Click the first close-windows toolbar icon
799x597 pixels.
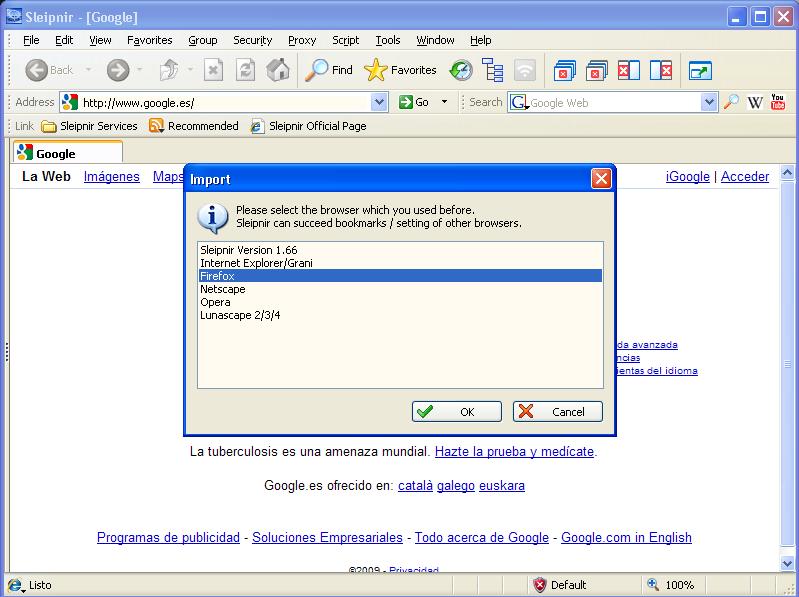(x=564, y=71)
